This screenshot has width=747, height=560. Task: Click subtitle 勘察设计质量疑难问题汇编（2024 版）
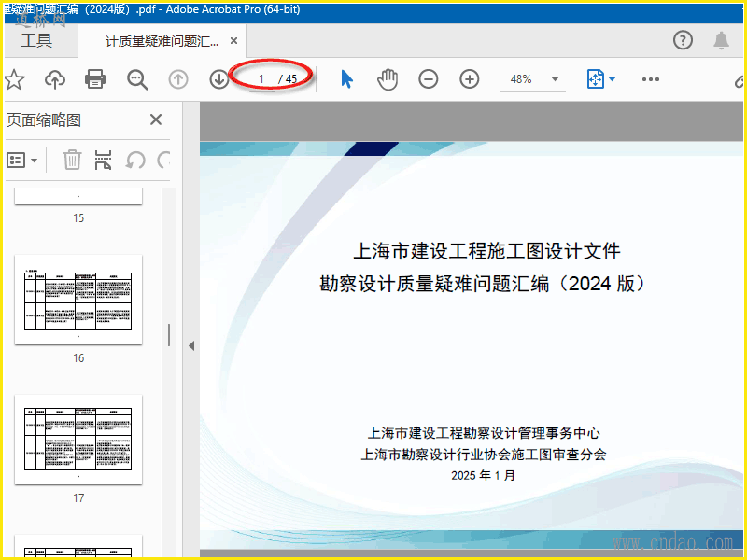coord(483,284)
